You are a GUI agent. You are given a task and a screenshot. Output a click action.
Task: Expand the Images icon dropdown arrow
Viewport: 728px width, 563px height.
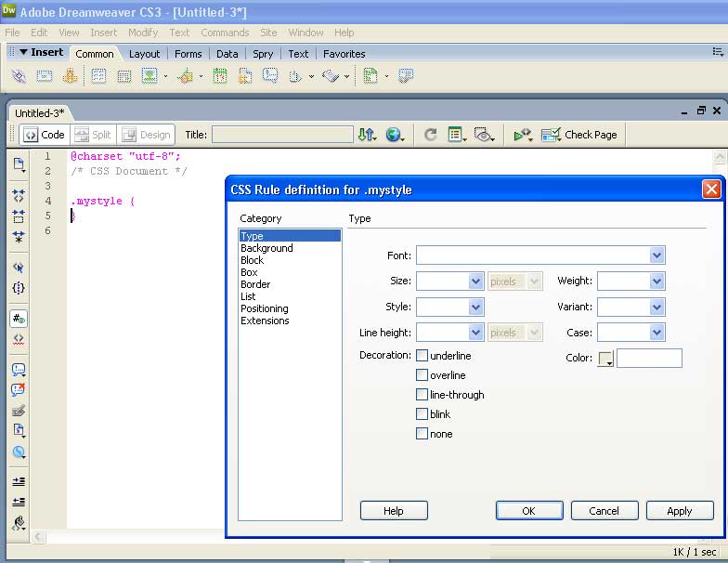[x=165, y=76]
